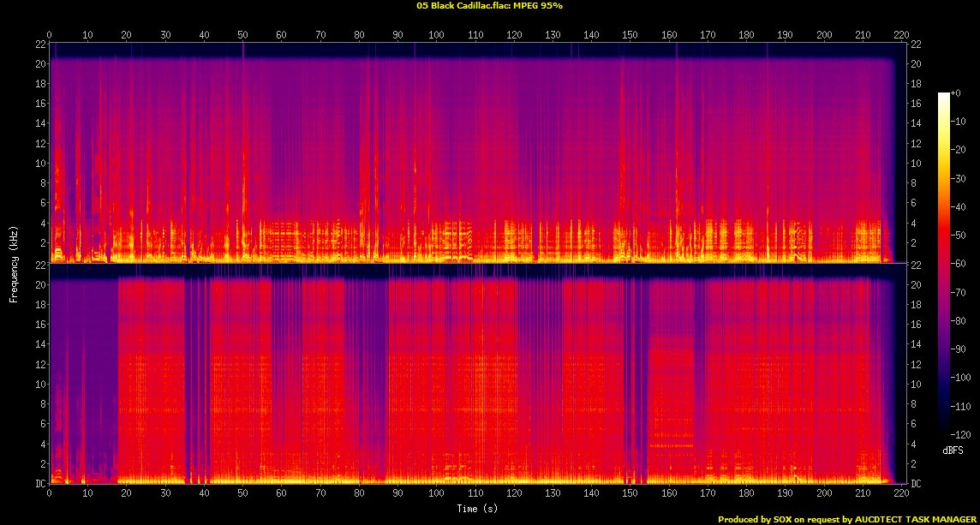Image resolution: width=980 pixels, height=525 pixels.
Task: Click the 220 mark on the bottom time axis
Action: pos(900,494)
